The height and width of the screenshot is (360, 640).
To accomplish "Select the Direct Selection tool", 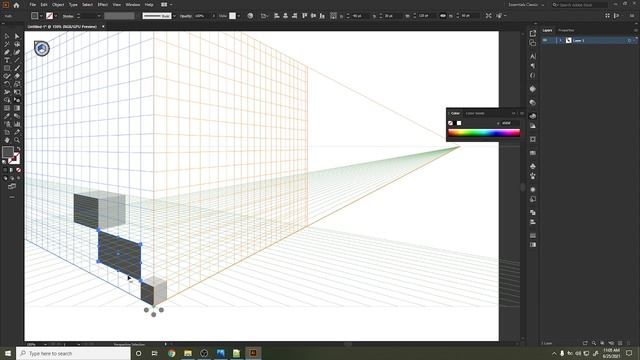I will (17, 36).
